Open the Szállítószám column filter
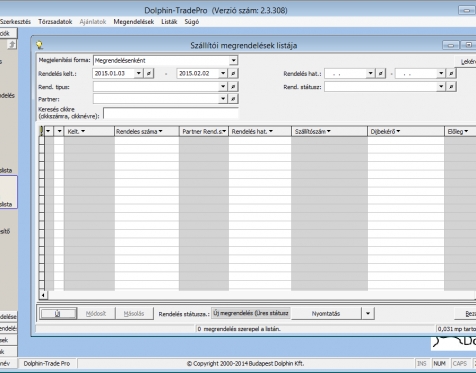The height and width of the screenshot is (373, 476). coord(329,131)
